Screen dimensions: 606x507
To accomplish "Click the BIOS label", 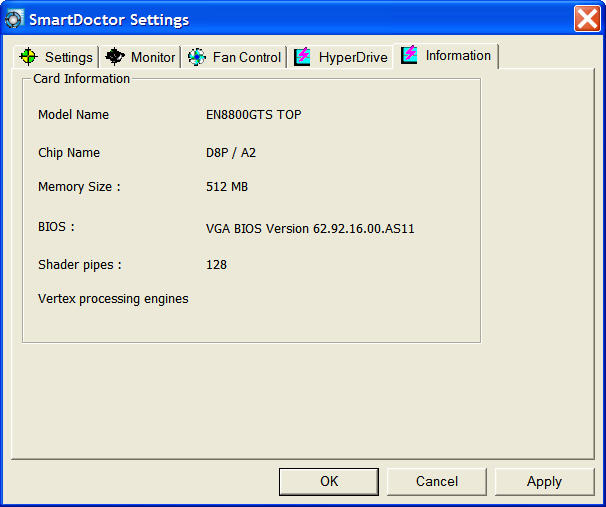I will point(56,227).
